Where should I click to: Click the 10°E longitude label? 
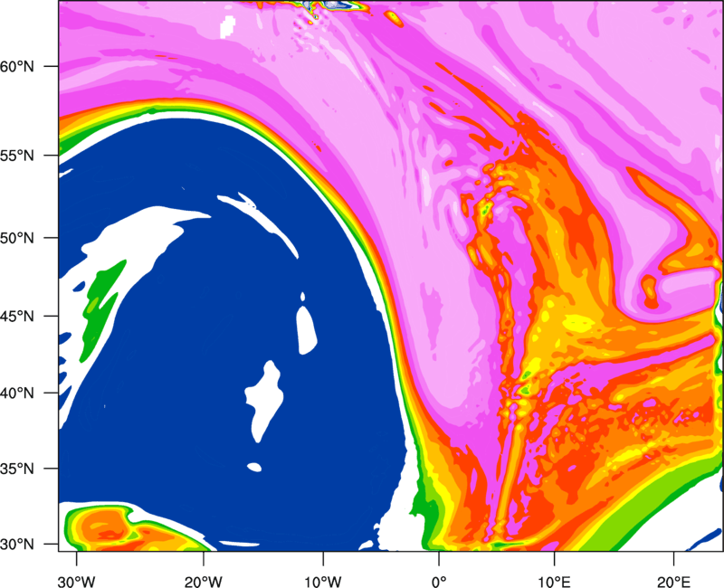554,582
